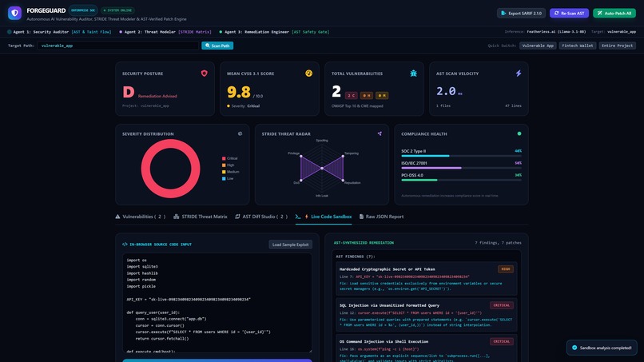The image size is (644, 362).
Task: Click the code brackets icon beside Source Code Input
Action: (x=125, y=244)
